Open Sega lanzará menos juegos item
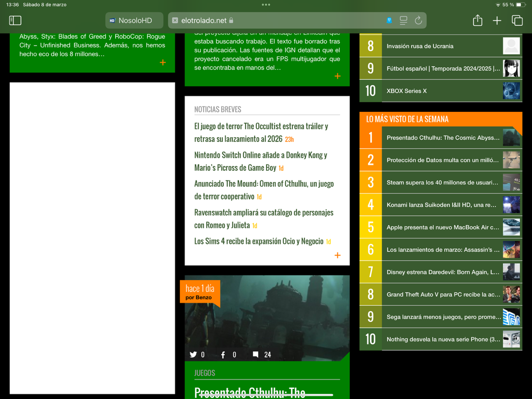This screenshot has width=532, height=399. click(x=444, y=317)
